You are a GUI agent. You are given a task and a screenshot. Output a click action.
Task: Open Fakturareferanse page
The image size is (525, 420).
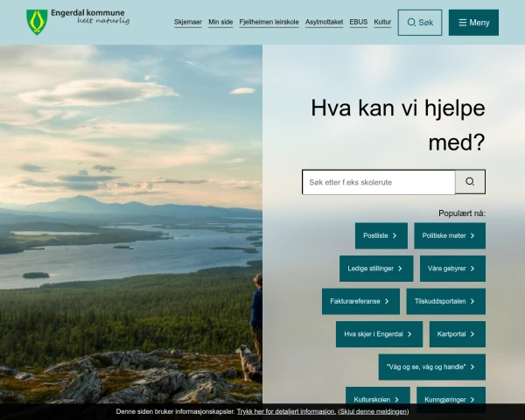[x=360, y=301]
